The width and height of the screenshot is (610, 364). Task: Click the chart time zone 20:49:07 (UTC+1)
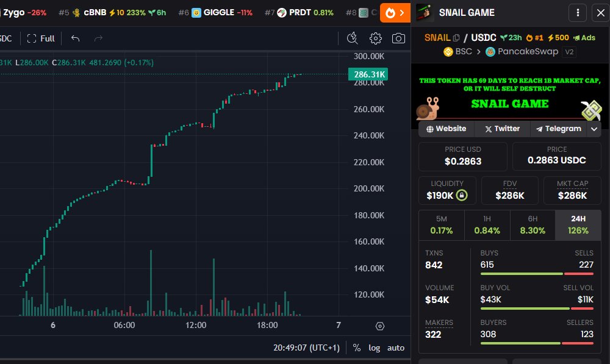306,348
